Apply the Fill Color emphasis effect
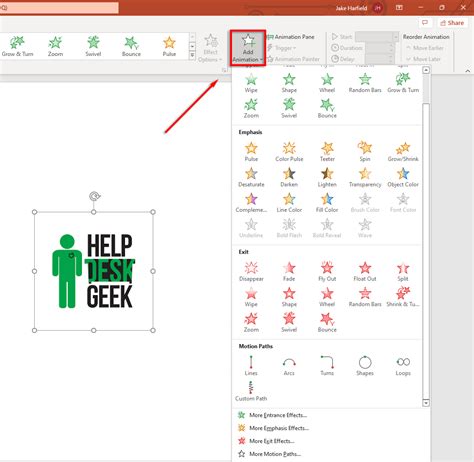474x462 pixels. pyautogui.click(x=327, y=203)
